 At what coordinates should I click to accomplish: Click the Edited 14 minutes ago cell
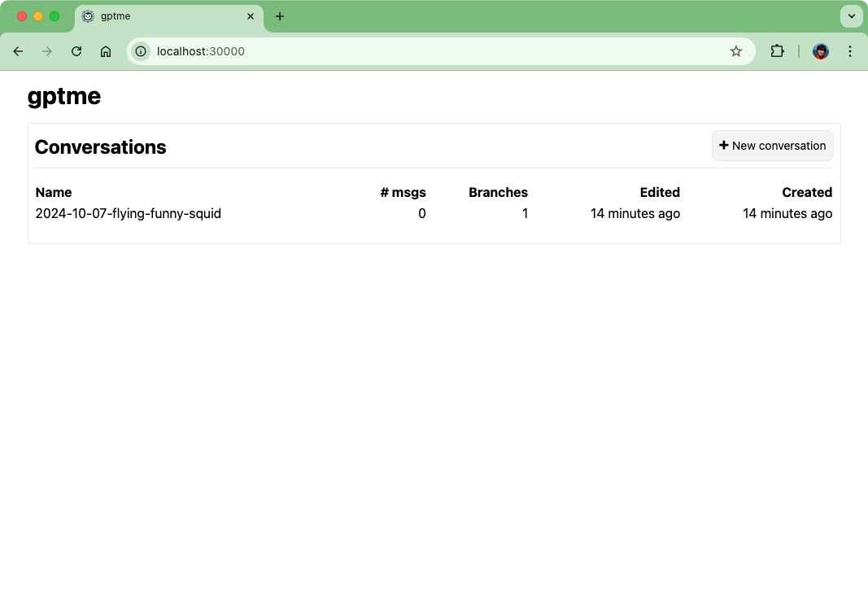tap(635, 213)
